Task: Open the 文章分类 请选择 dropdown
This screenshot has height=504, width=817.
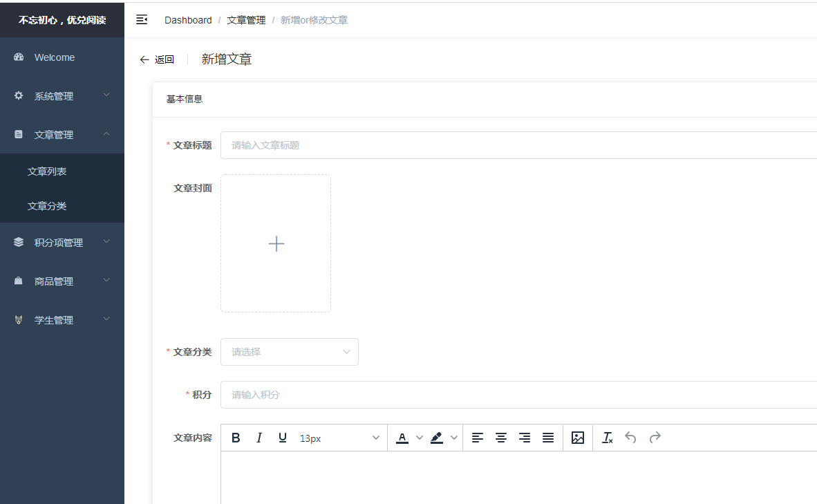Action: pos(289,352)
